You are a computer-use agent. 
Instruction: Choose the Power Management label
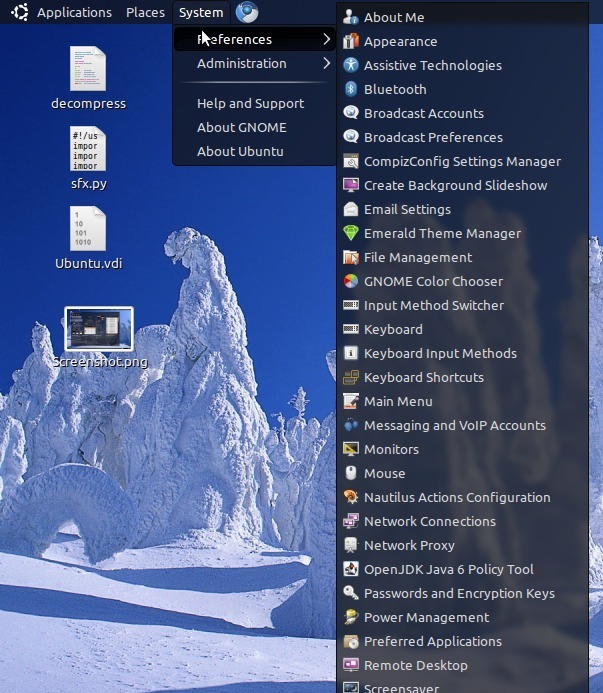coord(427,617)
